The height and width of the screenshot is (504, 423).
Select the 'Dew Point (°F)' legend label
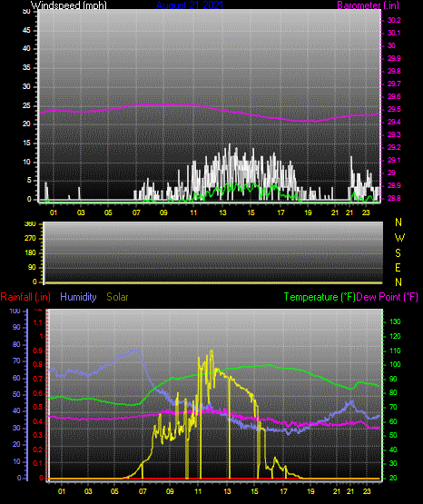388,297
